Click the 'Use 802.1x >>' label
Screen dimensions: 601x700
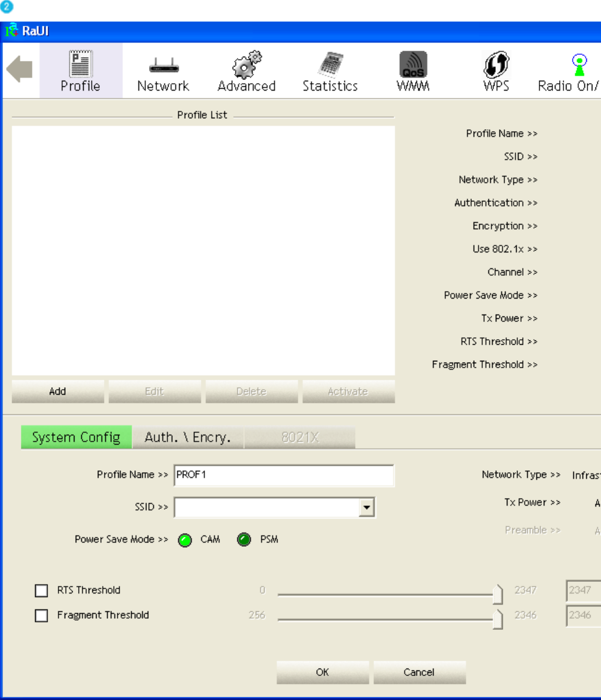coord(505,249)
